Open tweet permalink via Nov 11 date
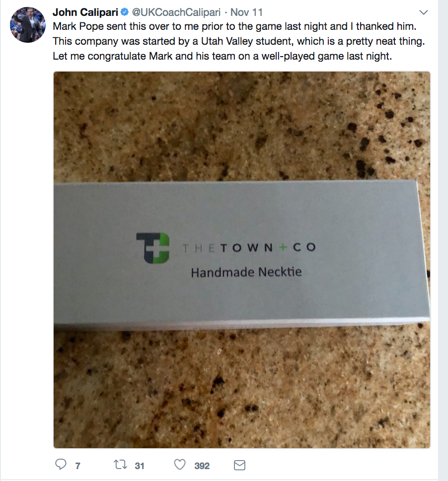This screenshot has height=481, width=448. click(246, 12)
